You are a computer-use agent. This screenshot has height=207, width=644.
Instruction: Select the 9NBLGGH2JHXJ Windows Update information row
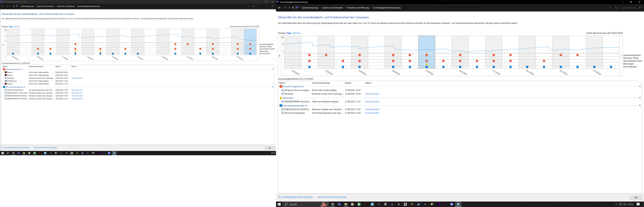click(297, 109)
